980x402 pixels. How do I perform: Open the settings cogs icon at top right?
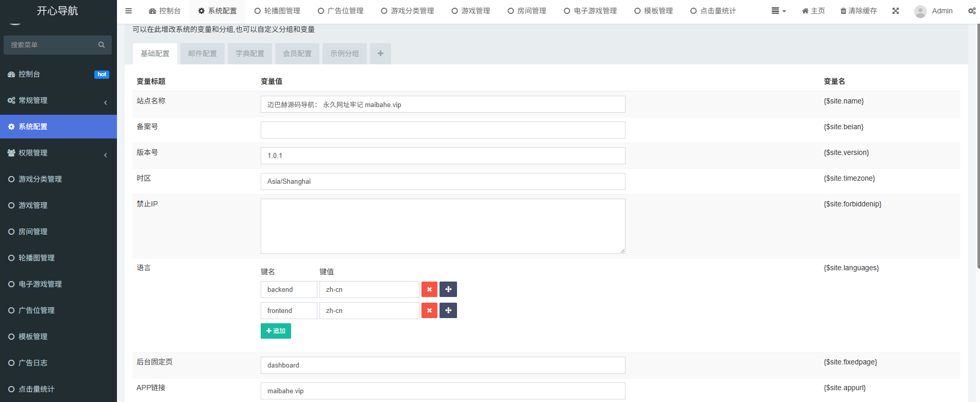click(x=972, y=11)
